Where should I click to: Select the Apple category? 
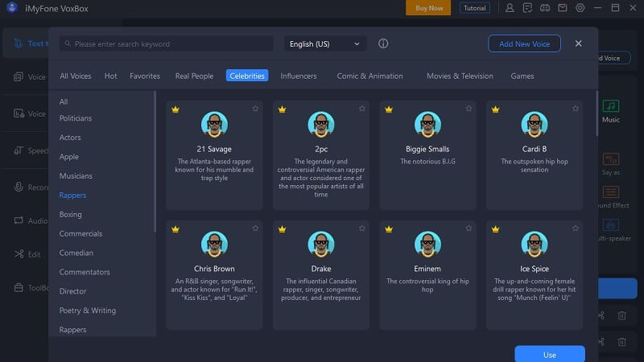click(x=68, y=157)
